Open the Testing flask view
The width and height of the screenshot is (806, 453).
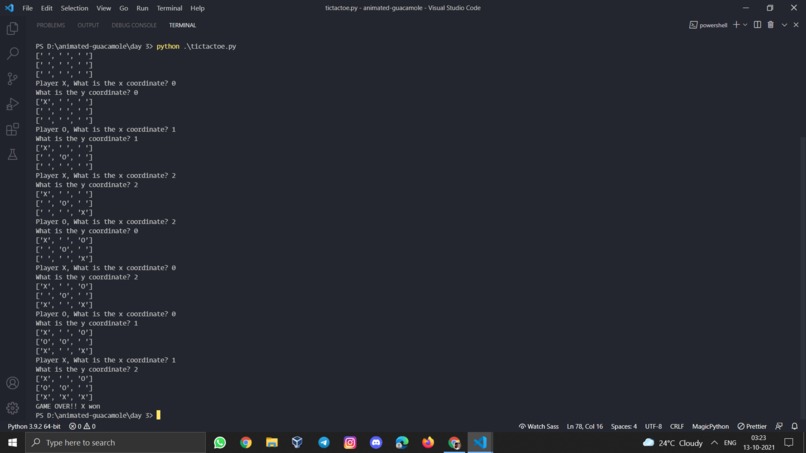pyautogui.click(x=12, y=154)
